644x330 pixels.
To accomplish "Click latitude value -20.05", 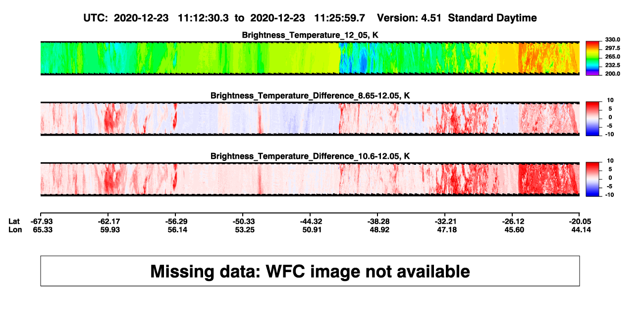I will click(x=580, y=221).
